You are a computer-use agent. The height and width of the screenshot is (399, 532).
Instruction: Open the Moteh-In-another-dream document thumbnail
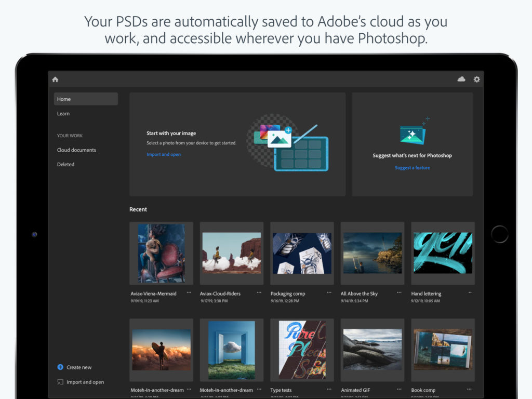click(x=161, y=350)
